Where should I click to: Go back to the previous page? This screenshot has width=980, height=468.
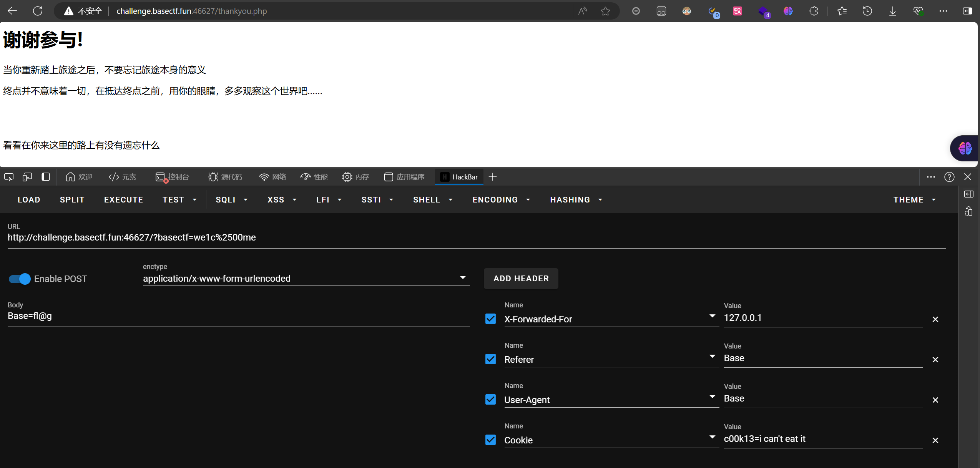(x=12, y=11)
